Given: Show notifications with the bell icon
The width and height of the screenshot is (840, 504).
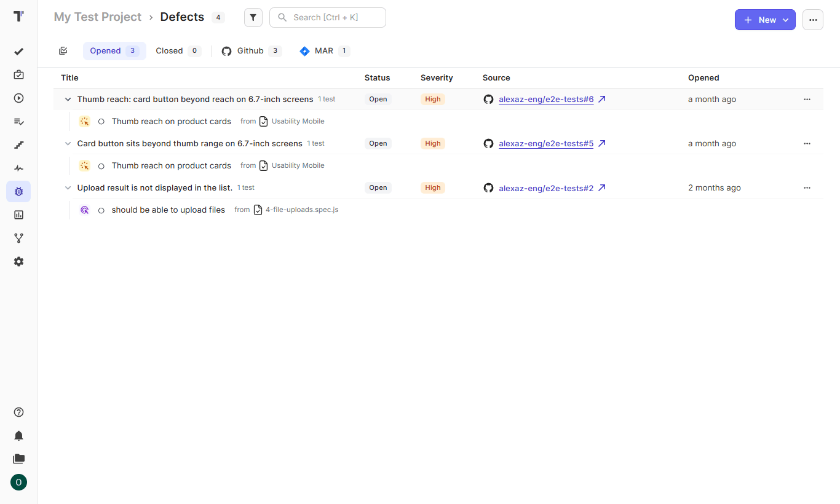Looking at the screenshot, I should pos(18,436).
